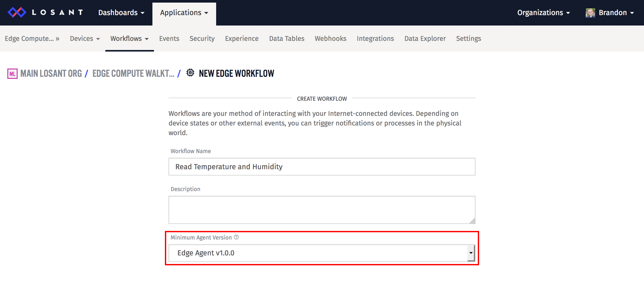Open the Applications dropdown
This screenshot has width=644, height=289.
pos(184,12)
